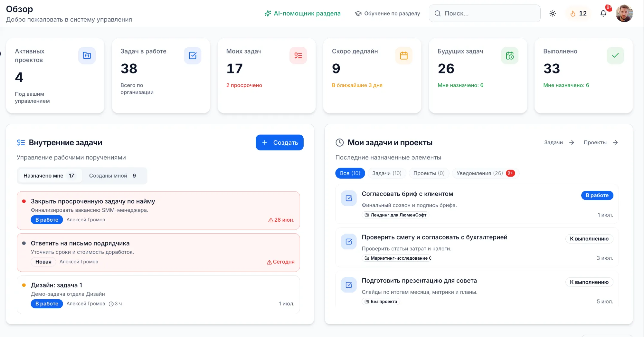
Task: Open Проверить смету и согласовать с бухгалтерией
Action: click(477, 247)
